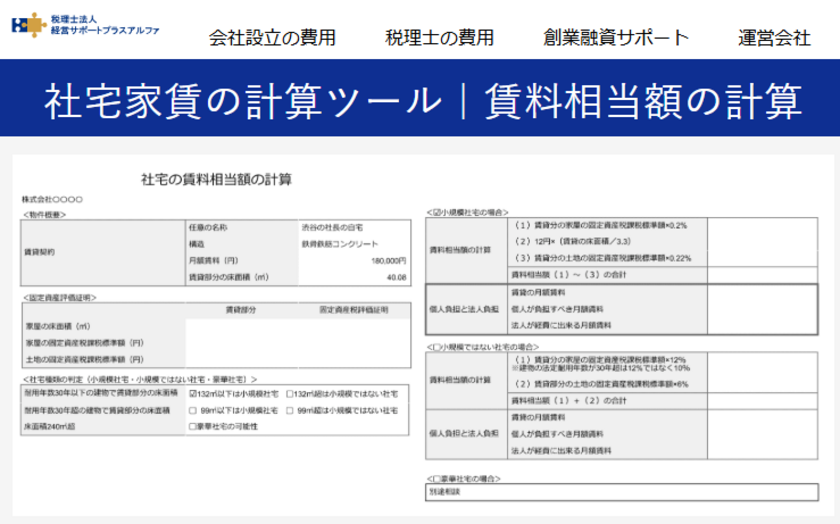
Task: Click 鉄骨鉄筋コンクリート structure field
Action: coord(354,244)
